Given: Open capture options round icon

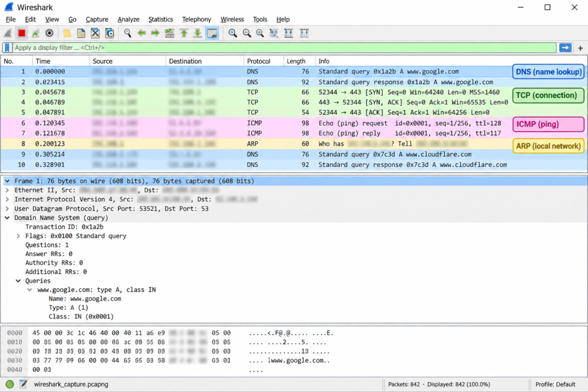Looking at the screenshot, I should [49, 33].
